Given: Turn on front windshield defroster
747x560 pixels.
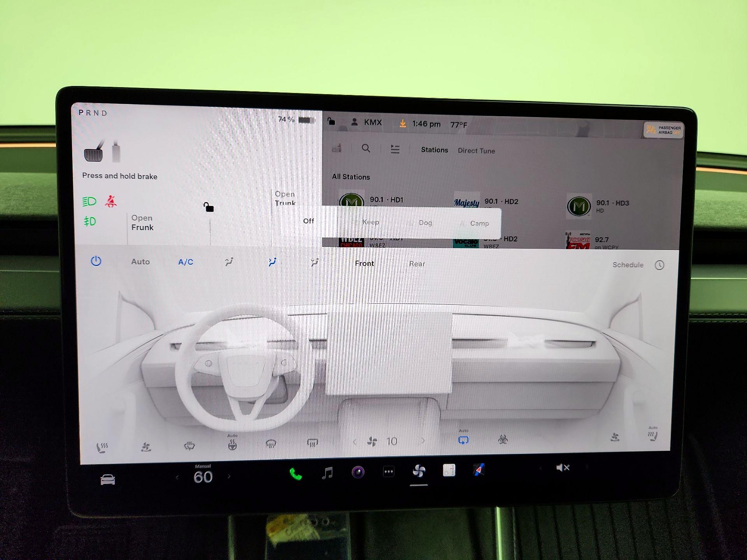Looking at the screenshot, I should tap(271, 444).
